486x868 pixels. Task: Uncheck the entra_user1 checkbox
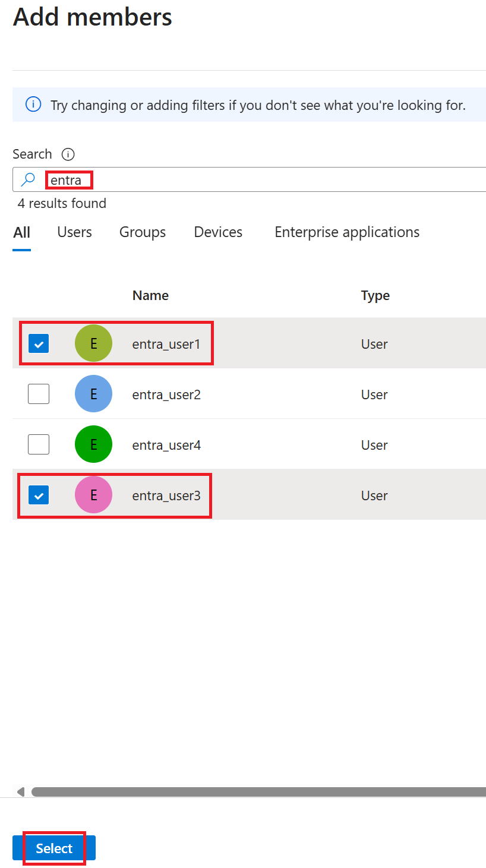tap(39, 343)
